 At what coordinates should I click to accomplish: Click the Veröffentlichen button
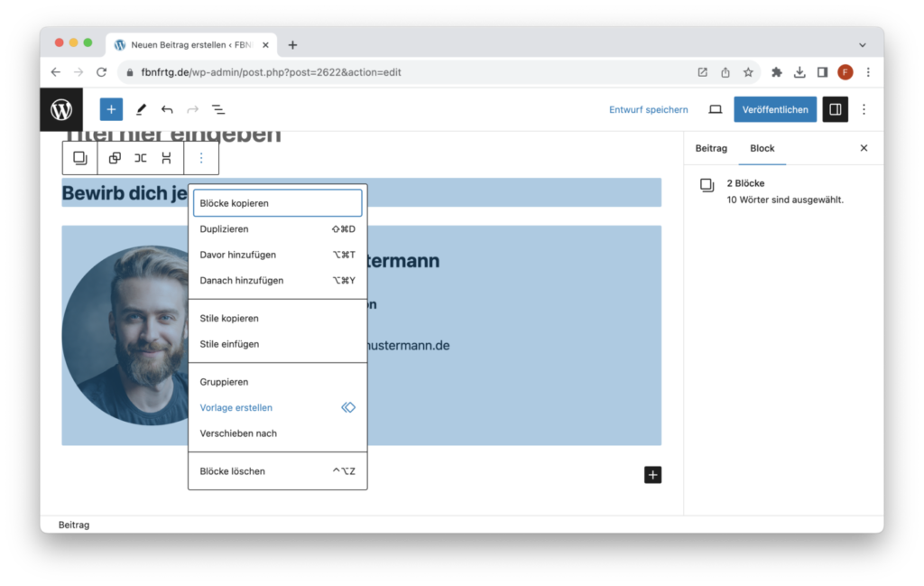(775, 109)
